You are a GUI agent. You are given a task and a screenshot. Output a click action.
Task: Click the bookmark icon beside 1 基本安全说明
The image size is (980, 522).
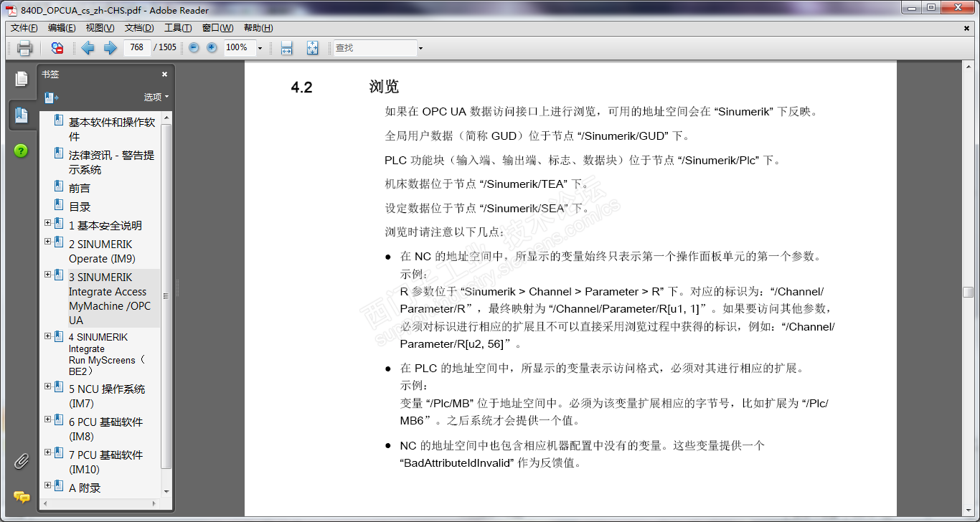(x=60, y=224)
